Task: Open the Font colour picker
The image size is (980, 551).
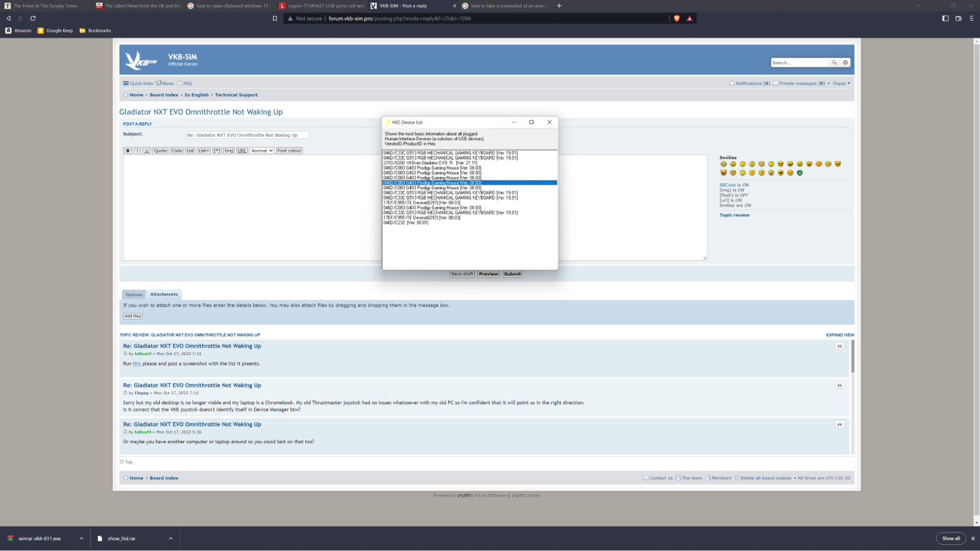Action: (x=289, y=151)
